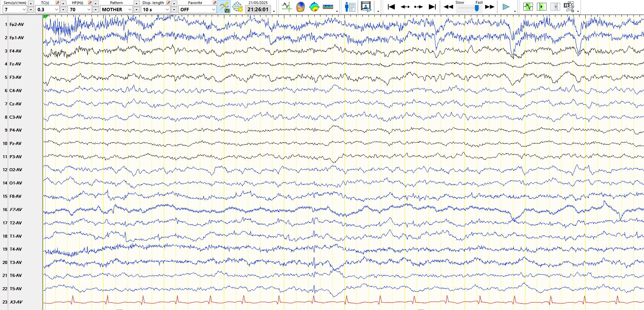Click the fast rewind button
This screenshot has width=644, height=310.
click(448, 7)
